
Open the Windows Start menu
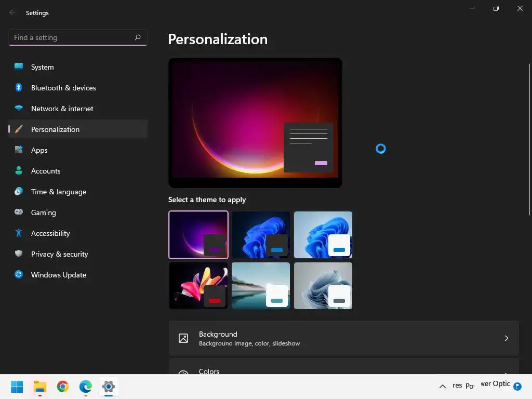(x=17, y=387)
